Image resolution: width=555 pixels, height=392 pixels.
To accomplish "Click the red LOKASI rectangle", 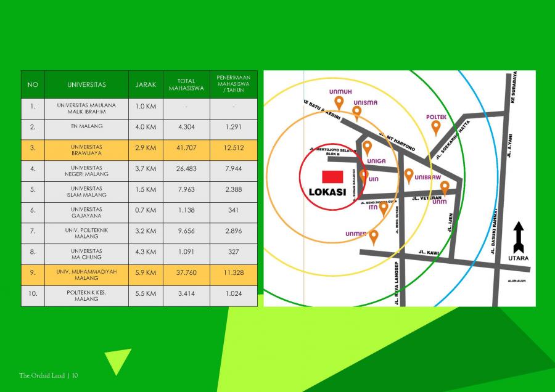I will [332, 176].
